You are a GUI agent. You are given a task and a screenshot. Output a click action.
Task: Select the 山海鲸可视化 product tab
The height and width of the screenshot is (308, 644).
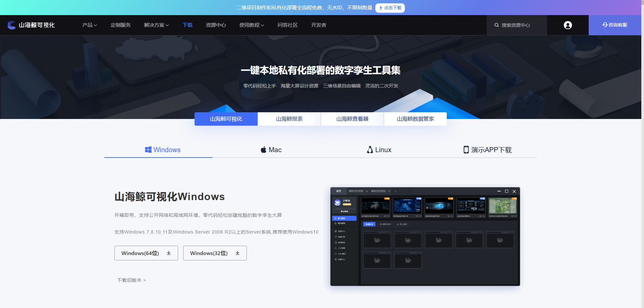226,119
